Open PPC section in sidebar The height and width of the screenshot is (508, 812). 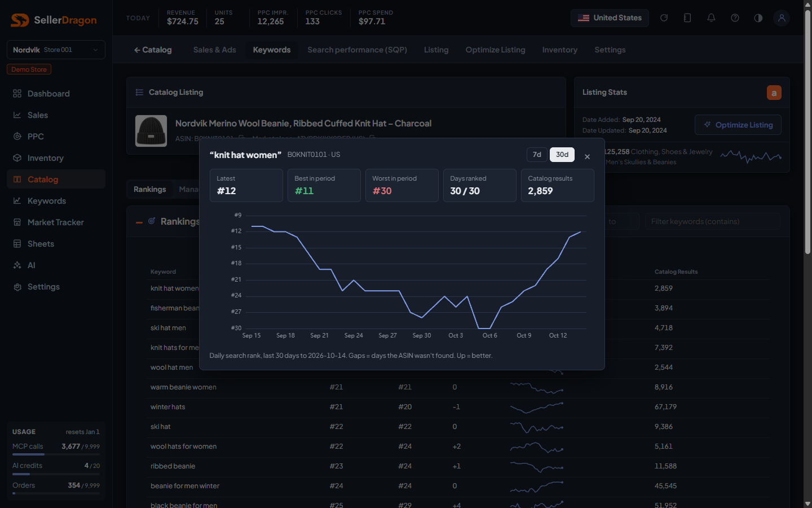(56, 137)
